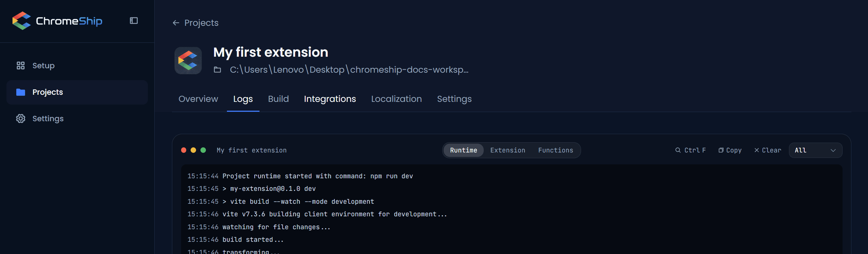This screenshot has height=254, width=868.
Task: Open the Localization tab
Action: tap(396, 99)
